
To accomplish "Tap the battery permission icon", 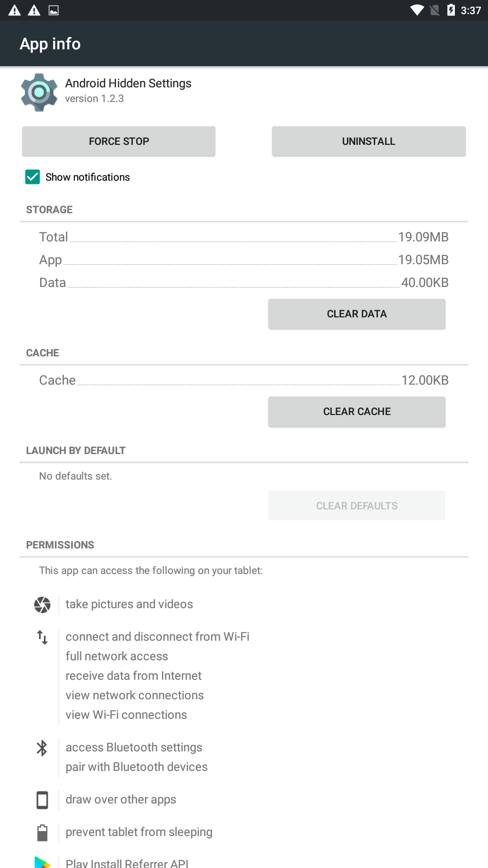I will [42, 832].
